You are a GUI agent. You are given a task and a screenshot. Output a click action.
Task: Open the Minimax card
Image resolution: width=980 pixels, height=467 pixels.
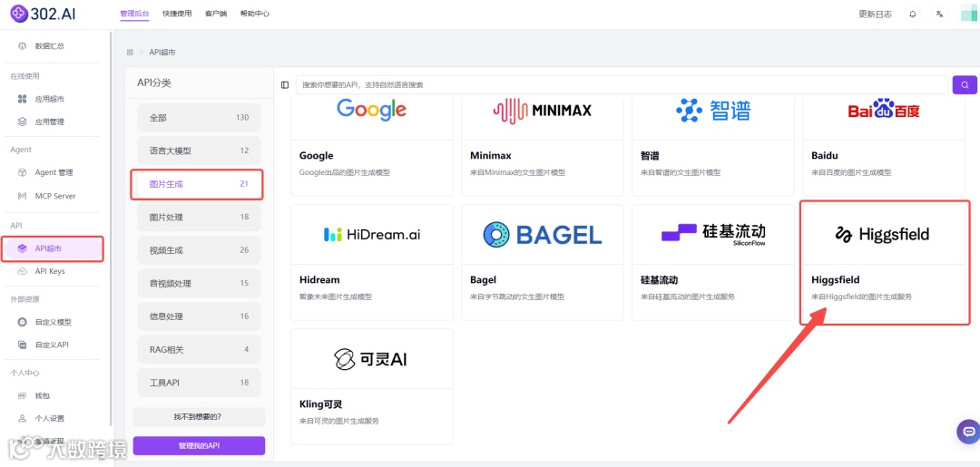tap(543, 147)
